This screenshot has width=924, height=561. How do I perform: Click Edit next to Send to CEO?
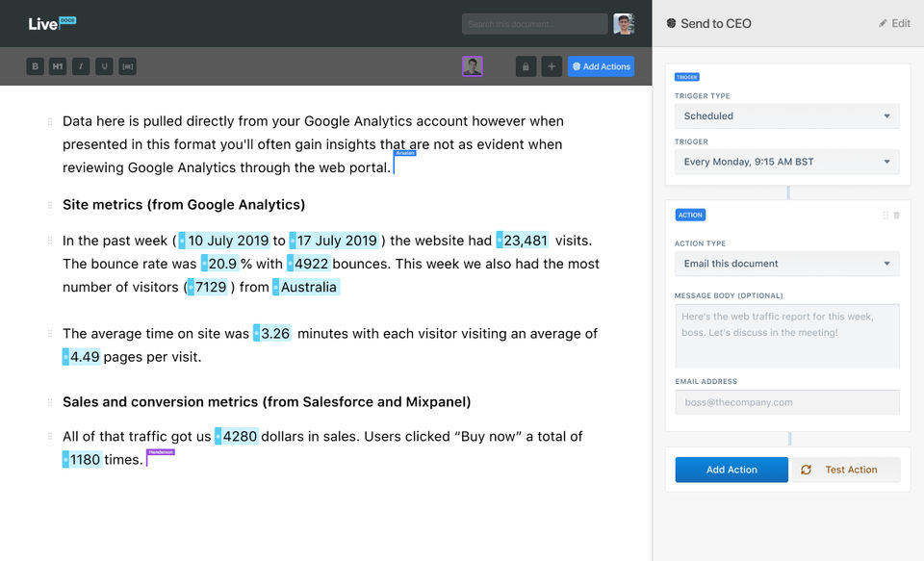tap(894, 23)
